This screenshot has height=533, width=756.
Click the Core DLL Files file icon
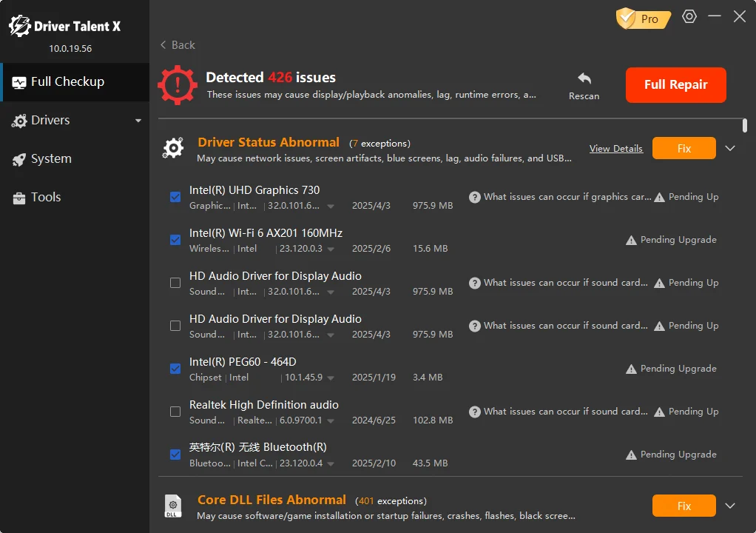(x=173, y=506)
